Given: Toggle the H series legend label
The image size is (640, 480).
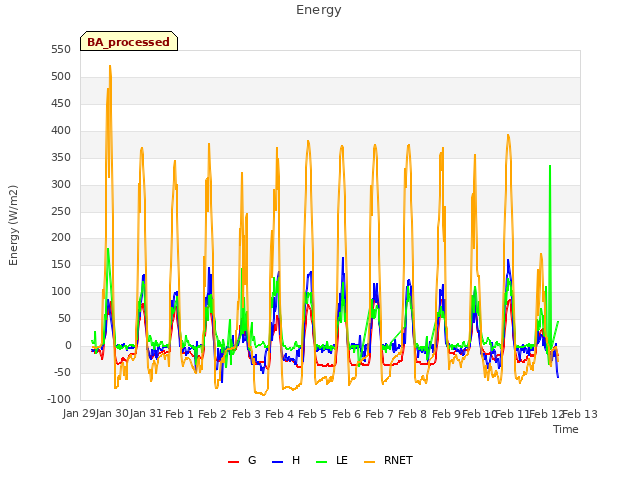Looking at the screenshot, I should tap(296, 460).
